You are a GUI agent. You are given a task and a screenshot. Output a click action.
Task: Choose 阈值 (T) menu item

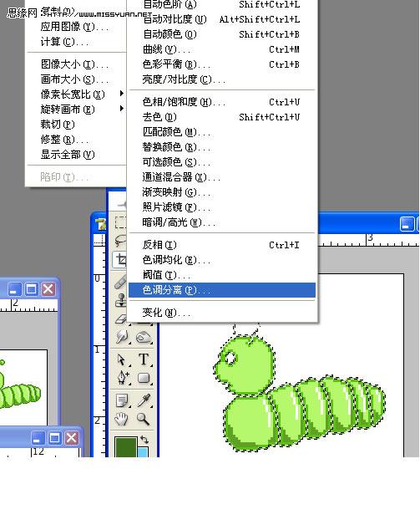pyautogui.click(x=222, y=275)
